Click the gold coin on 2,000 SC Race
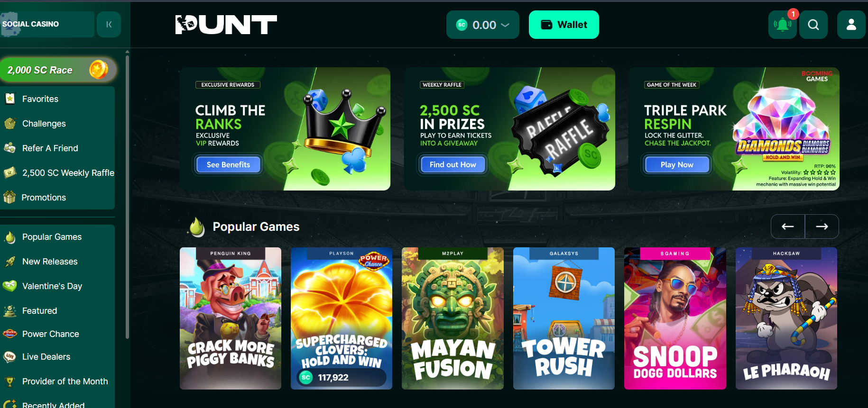This screenshot has height=408, width=868. [x=99, y=70]
